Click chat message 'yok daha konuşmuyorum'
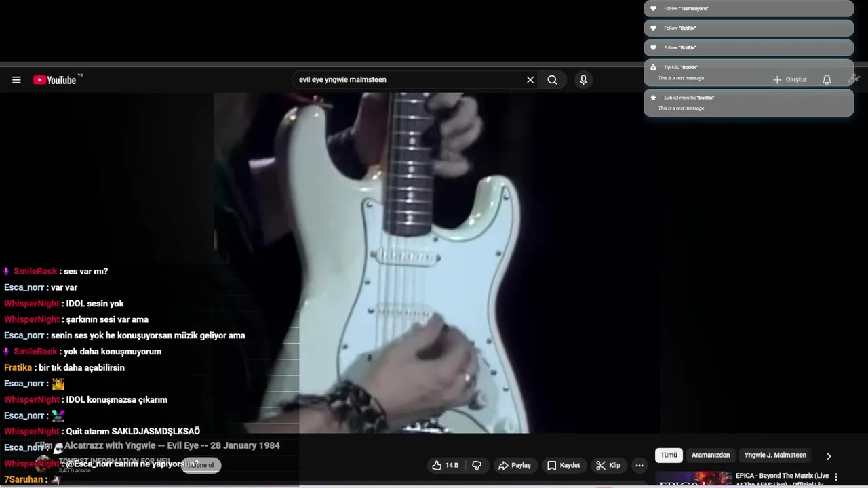Viewport: 868px width, 488px height. point(113,352)
